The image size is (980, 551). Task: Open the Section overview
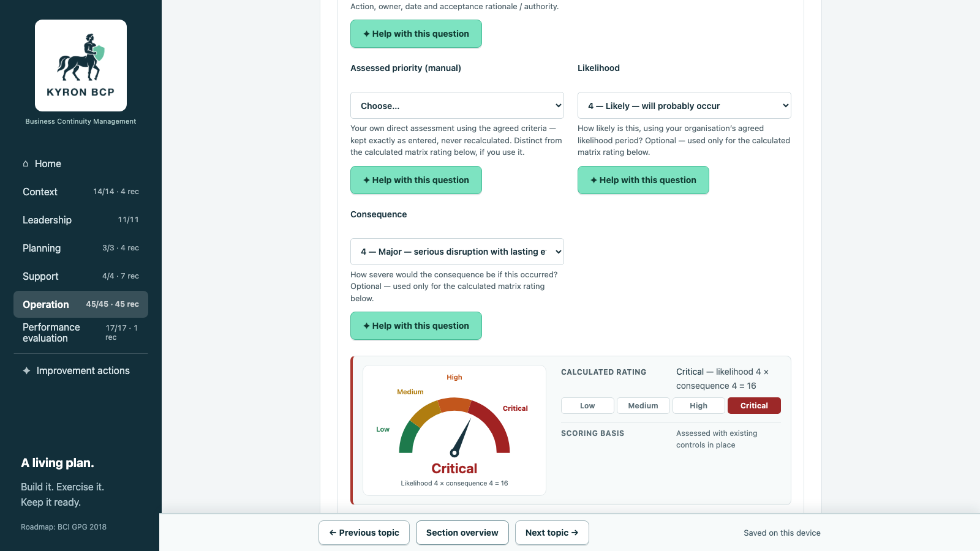tap(462, 533)
